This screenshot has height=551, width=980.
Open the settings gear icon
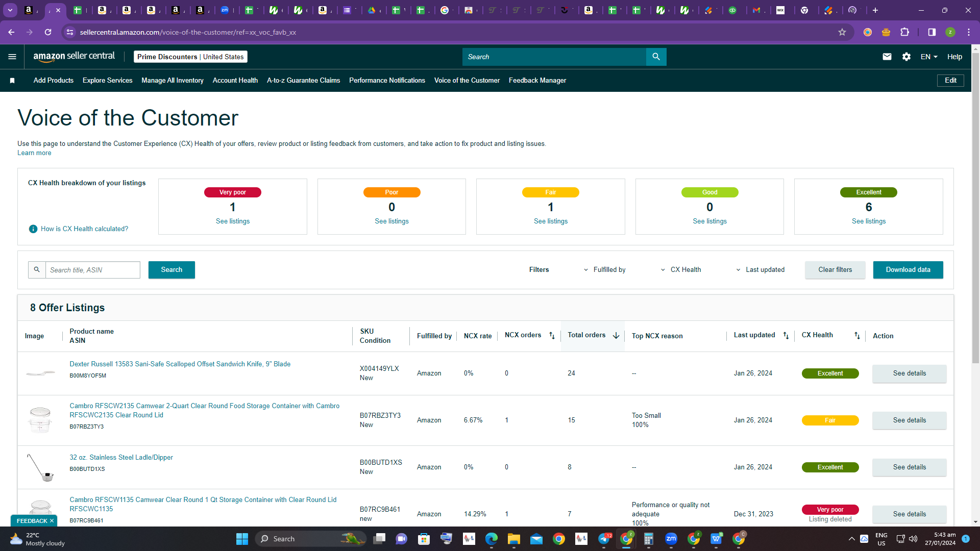point(906,57)
